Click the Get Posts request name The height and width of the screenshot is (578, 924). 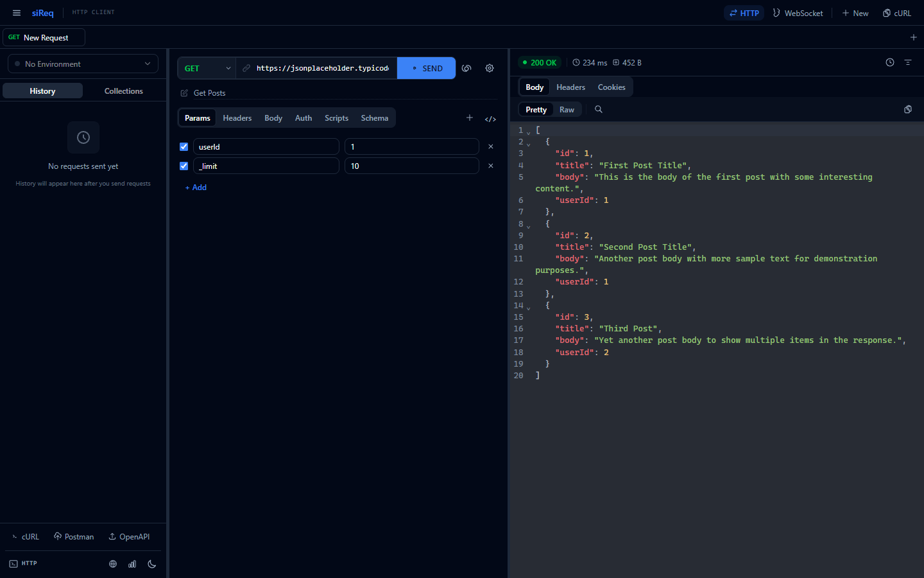pyautogui.click(x=210, y=93)
